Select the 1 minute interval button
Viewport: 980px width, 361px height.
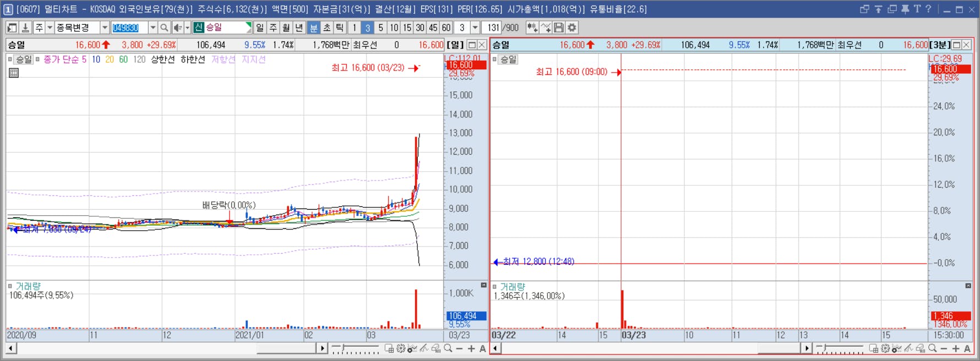click(355, 28)
